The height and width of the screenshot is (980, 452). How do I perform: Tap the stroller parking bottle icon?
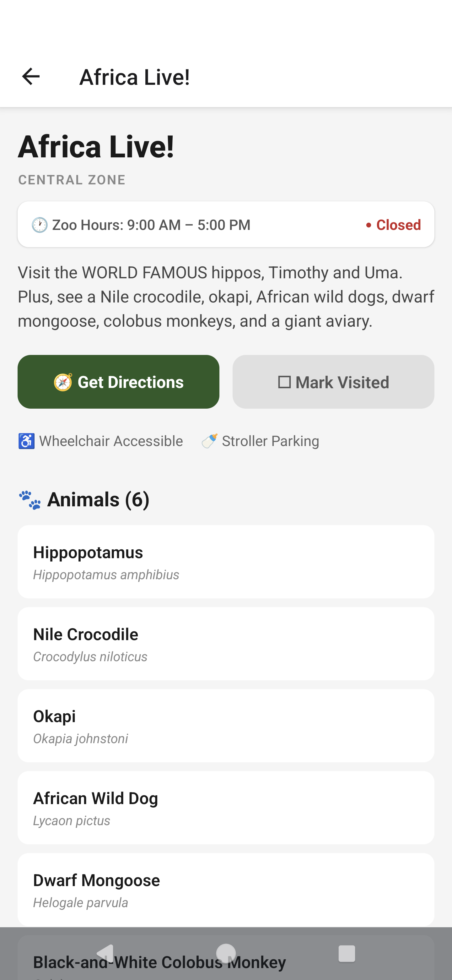coord(209,441)
